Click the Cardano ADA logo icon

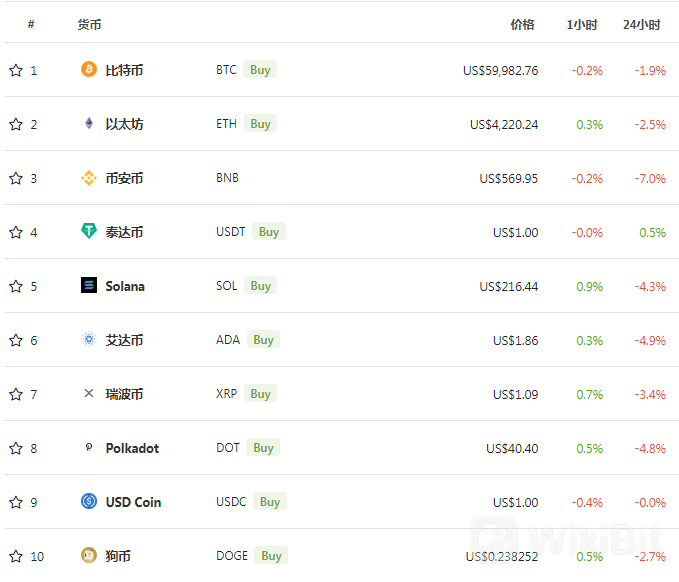coord(89,339)
